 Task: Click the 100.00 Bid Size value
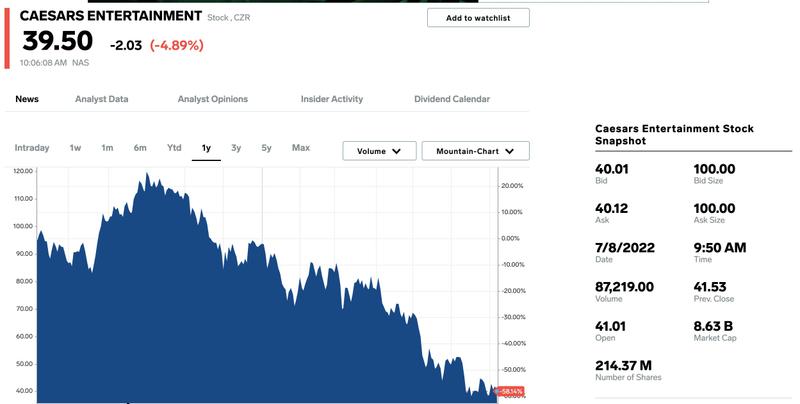714,169
